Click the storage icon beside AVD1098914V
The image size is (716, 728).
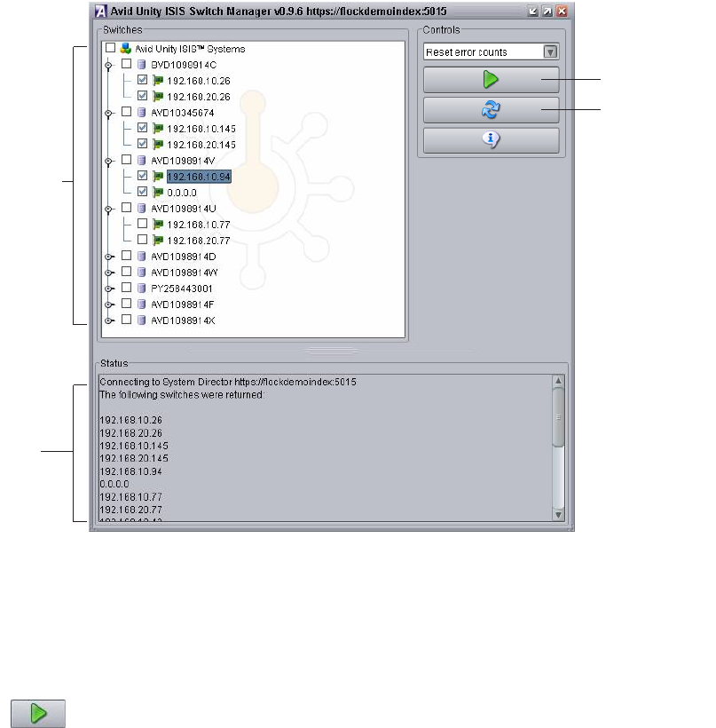[x=142, y=160]
